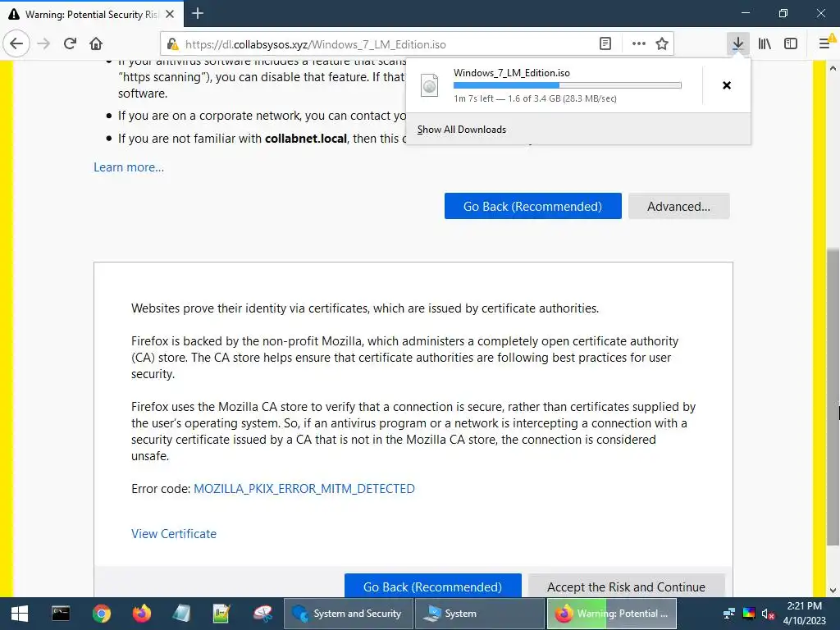
Task: Launch Chrome from the taskbar
Action: [101, 614]
